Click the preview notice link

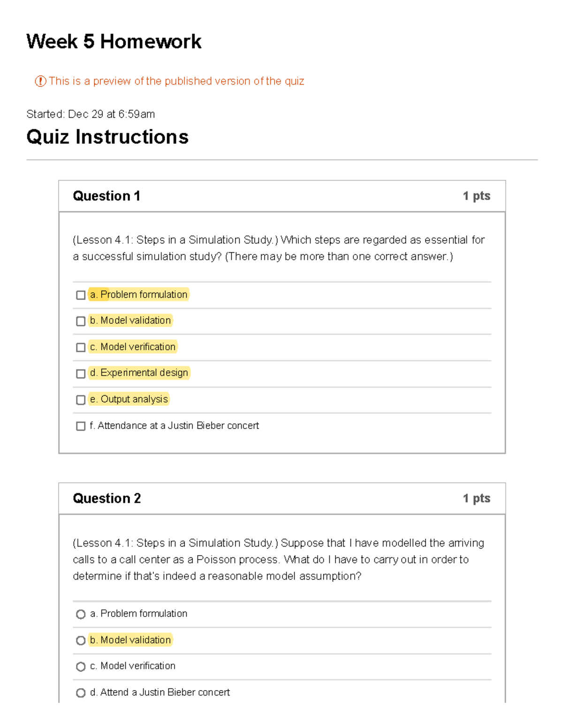(x=177, y=81)
